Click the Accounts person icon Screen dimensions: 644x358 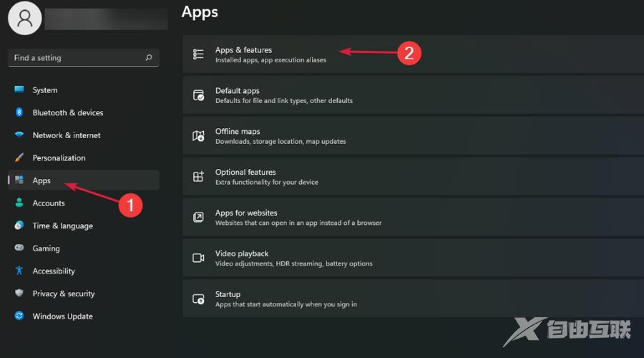[19, 203]
